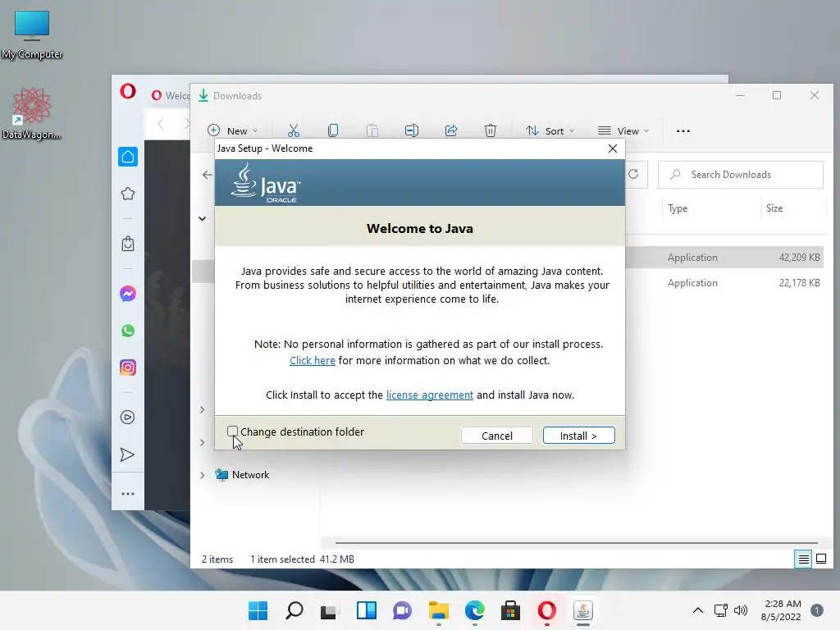Click the Explorer back arrow
This screenshot has width=840, height=630.
coord(208,175)
